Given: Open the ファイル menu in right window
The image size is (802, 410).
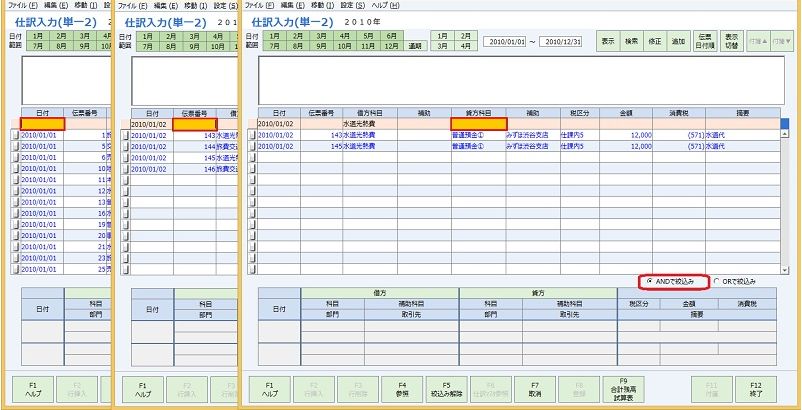Looking at the screenshot, I should pos(259,5).
